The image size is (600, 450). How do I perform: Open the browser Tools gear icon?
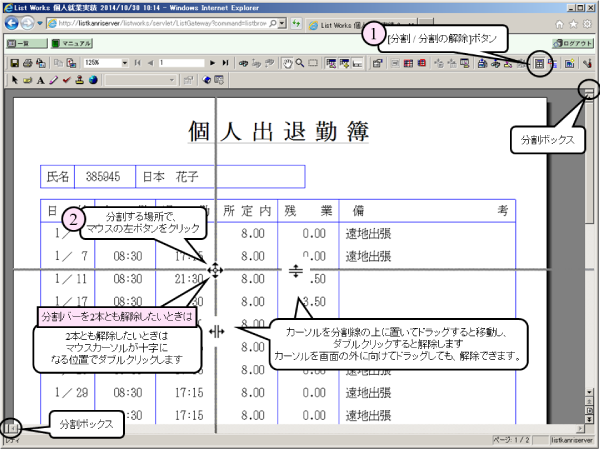coord(587,24)
